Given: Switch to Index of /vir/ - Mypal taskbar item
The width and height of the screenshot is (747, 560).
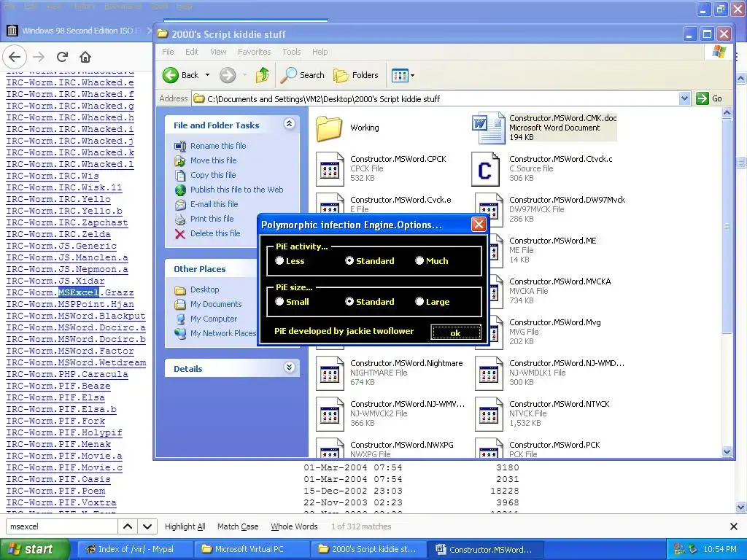Looking at the screenshot, I should tap(136, 549).
